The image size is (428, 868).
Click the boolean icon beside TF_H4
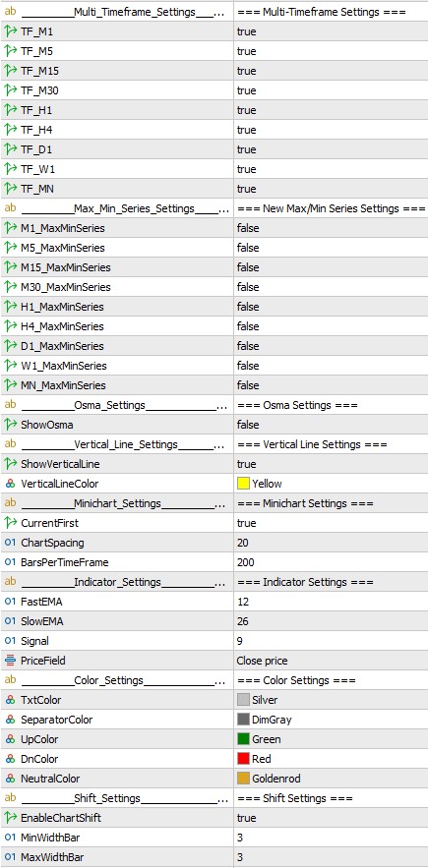click(x=10, y=130)
